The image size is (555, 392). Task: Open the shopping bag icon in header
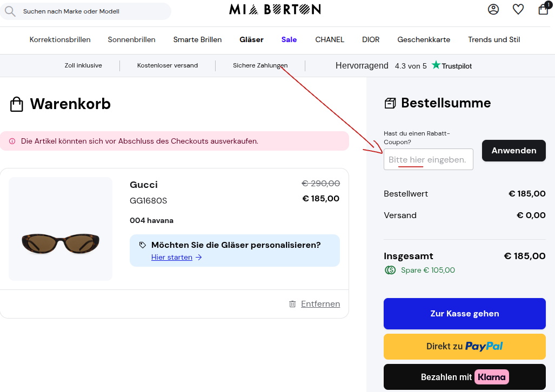543,9
